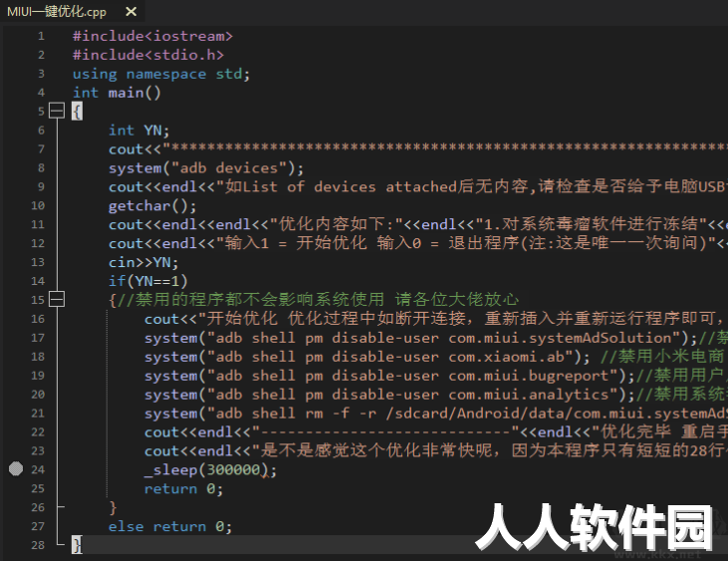
Task: Click the closing brace on line 26
Action: tap(113, 507)
